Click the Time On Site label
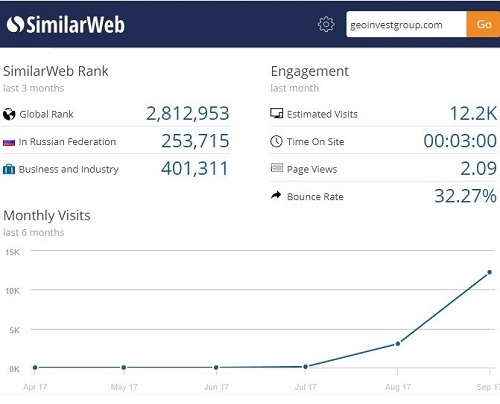 [315, 142]
